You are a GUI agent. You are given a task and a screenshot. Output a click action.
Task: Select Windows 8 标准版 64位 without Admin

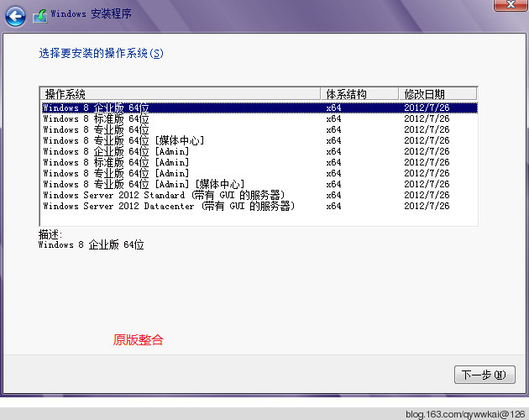pyautogui.click(x=259, y=118)
